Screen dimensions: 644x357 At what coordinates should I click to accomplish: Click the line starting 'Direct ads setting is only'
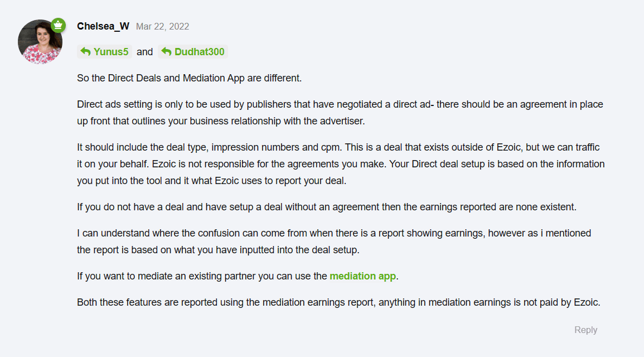tap(340, 104)
